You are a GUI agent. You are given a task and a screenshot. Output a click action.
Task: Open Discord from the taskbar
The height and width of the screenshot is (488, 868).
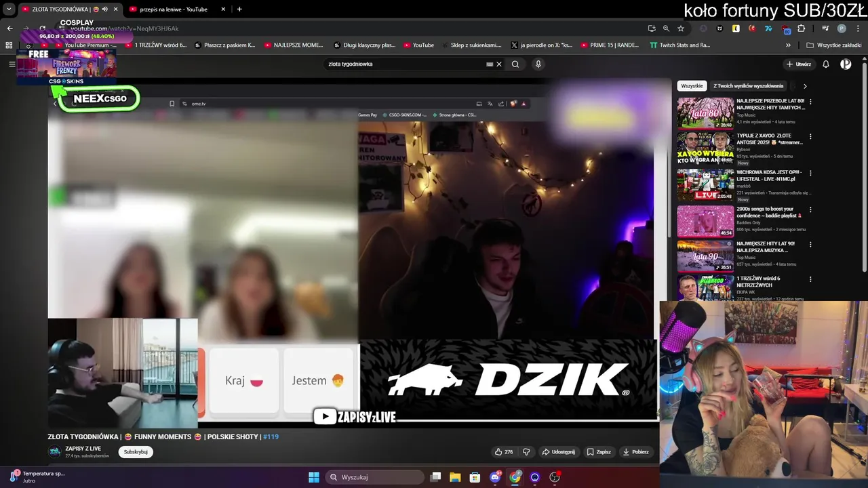[495, 477]
